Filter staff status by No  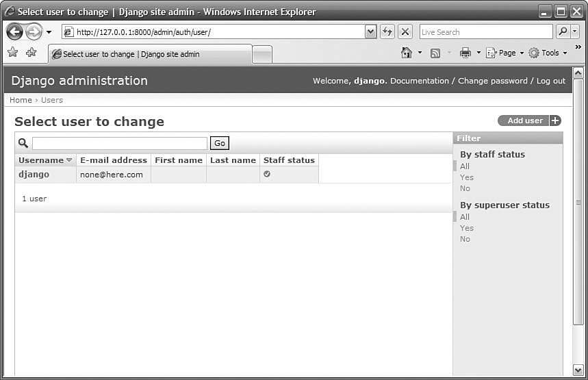pos(465,188)
